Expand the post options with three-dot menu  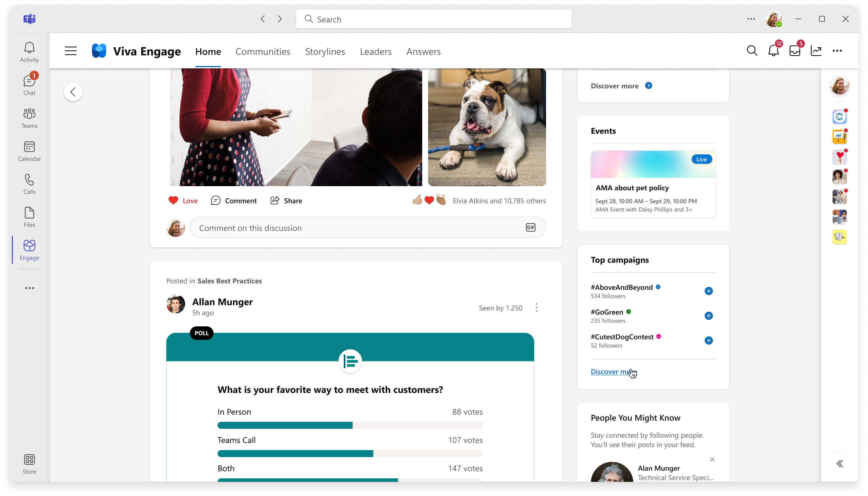tap(535, 307)
